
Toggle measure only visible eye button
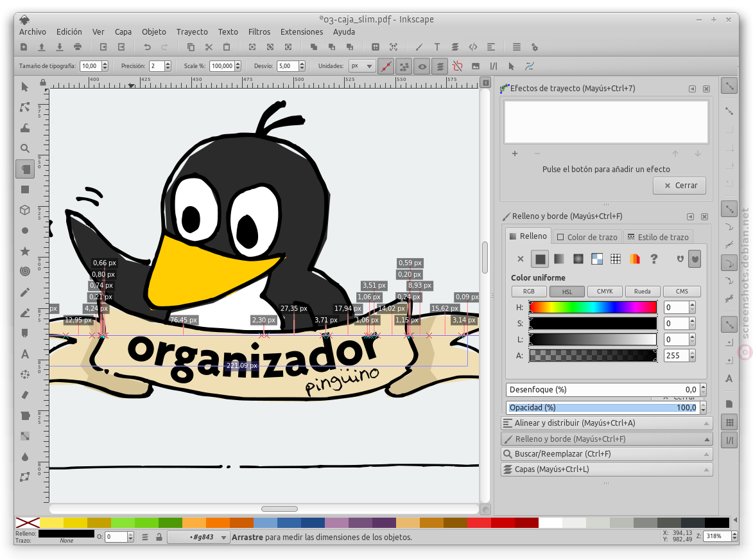(x=422, y=66)
